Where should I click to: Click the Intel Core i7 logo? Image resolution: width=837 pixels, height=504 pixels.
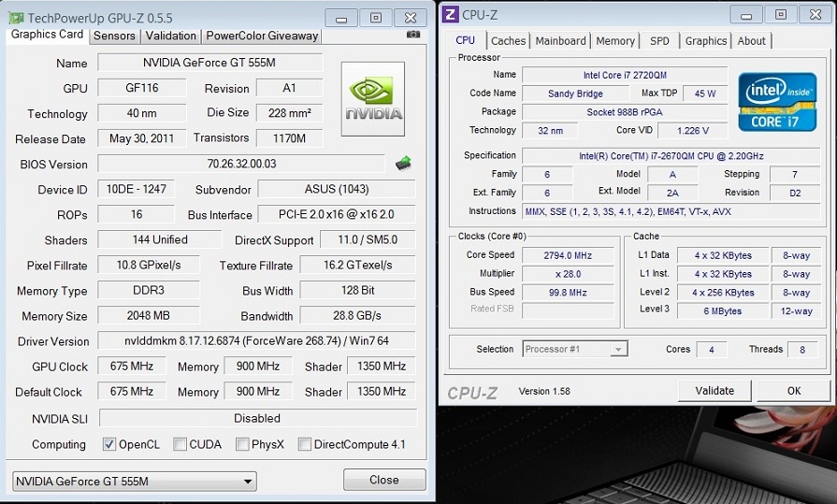[x=777, y=102]
